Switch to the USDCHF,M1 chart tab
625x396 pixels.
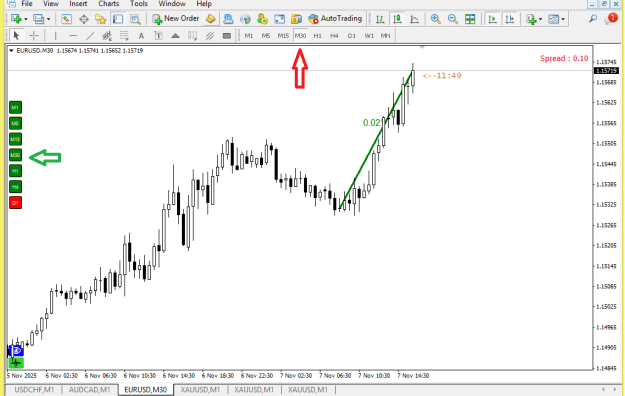coord(34,390)
